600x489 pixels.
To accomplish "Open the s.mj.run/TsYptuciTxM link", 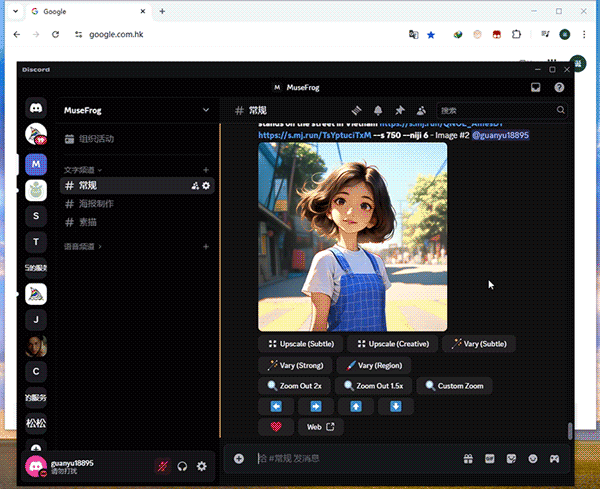I will (315, 135).
